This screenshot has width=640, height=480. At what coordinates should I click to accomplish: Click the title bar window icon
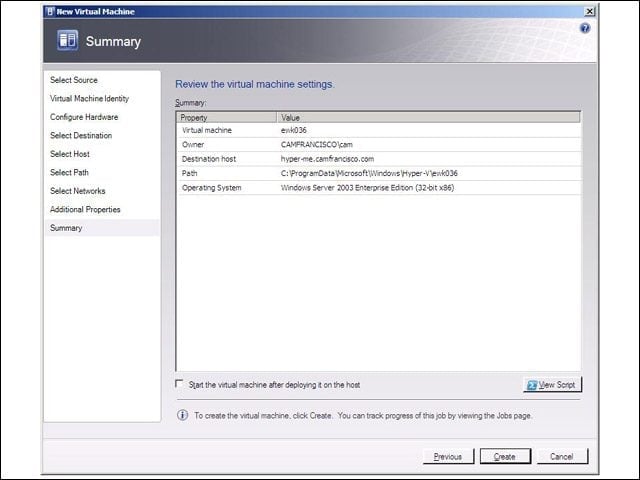pos(50,11)
